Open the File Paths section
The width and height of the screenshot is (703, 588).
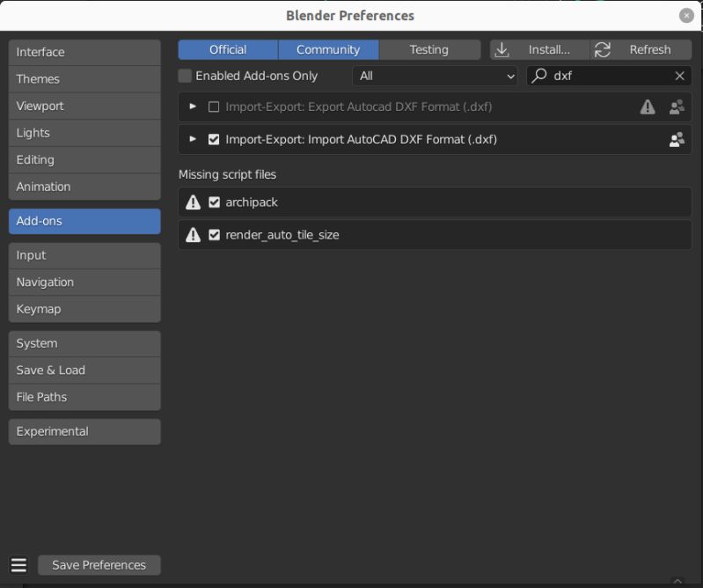click(x=84, y=397)
